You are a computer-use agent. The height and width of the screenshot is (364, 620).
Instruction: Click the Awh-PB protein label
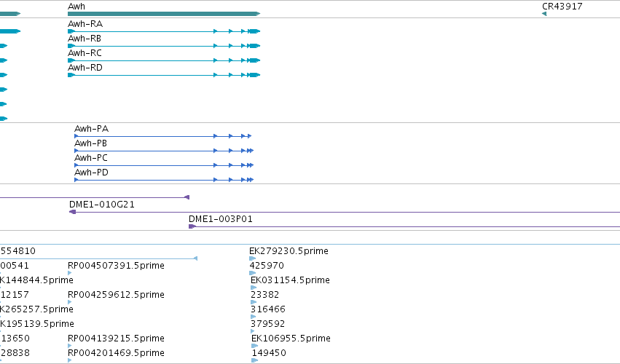pos(90,143)
